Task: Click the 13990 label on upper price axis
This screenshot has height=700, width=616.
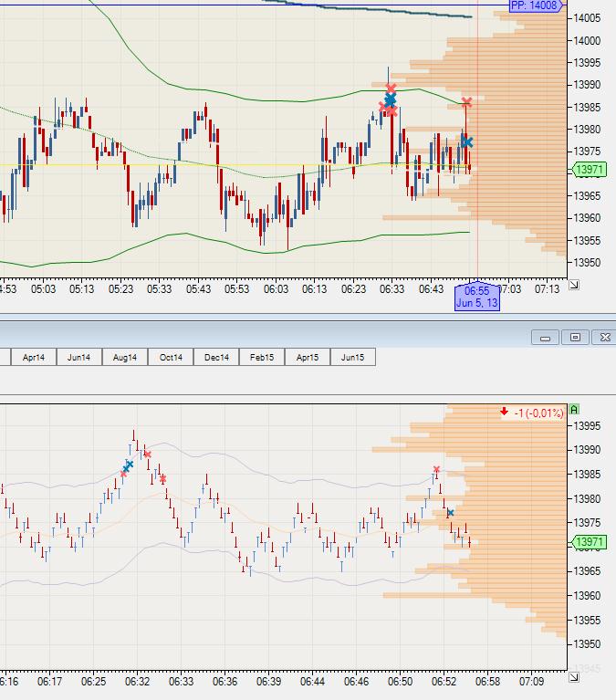Action: click(587, 85)
